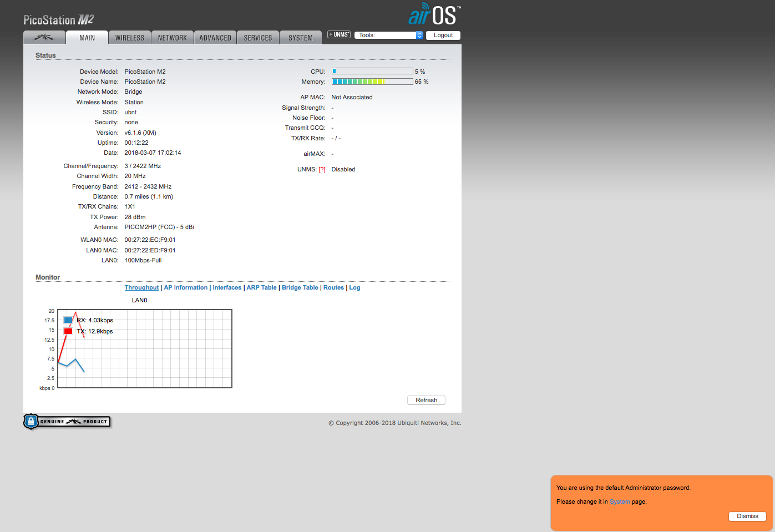
Task: Click the UNMS status 'Disabled'
Action: click(x=343, y=169)
